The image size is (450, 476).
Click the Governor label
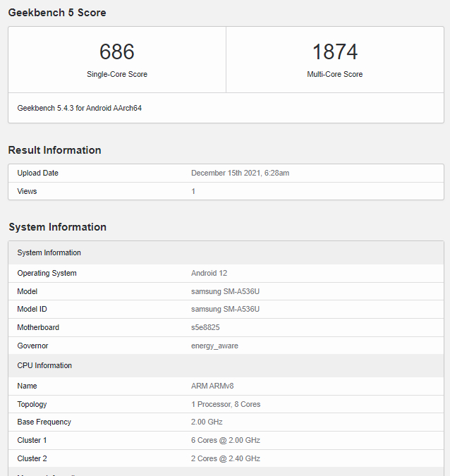click(x=32, y=346)
